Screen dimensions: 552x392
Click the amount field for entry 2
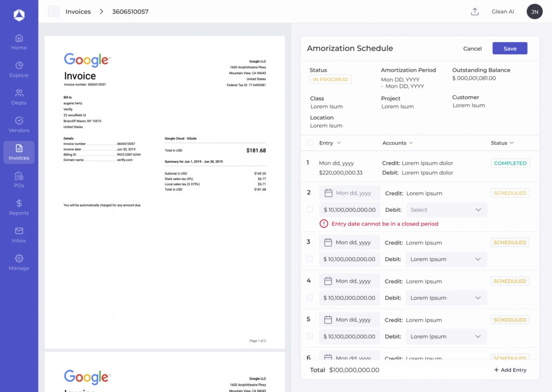click(x=349, y=210)
